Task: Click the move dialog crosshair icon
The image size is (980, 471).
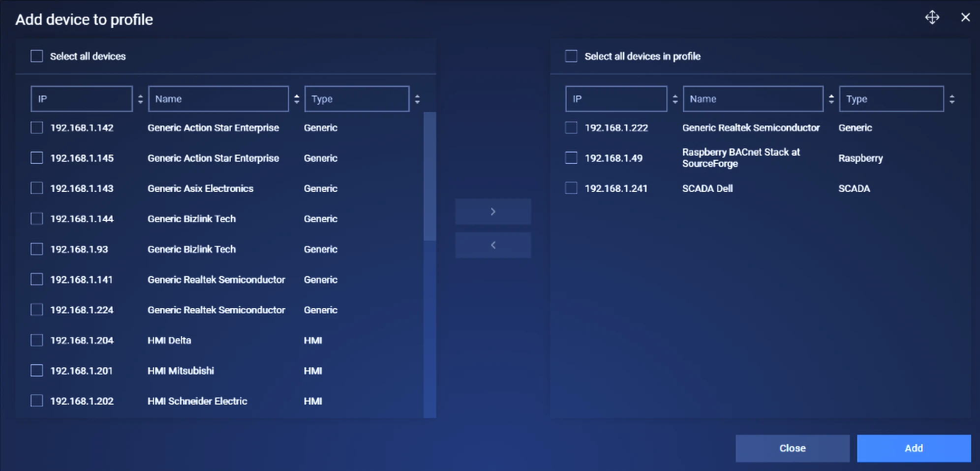Action: [x=932, y=18]
